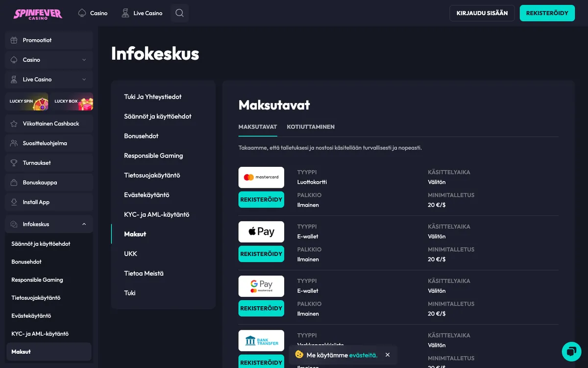Select the Maksutavat tab
588x368 pixels.
(258, 127)
